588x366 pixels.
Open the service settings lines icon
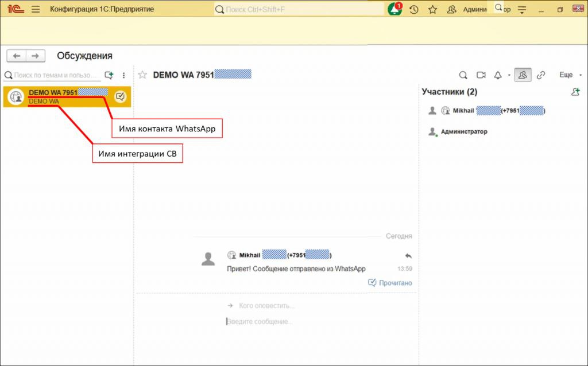click(522, 10)
